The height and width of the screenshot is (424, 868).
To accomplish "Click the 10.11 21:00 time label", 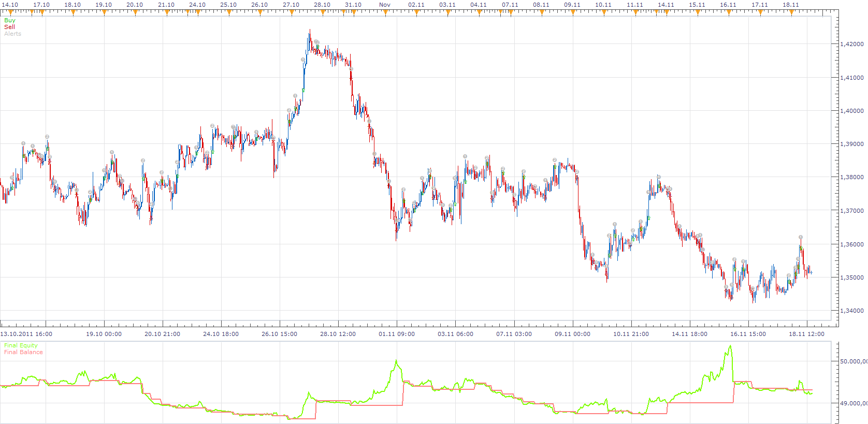I will (631, 334).
